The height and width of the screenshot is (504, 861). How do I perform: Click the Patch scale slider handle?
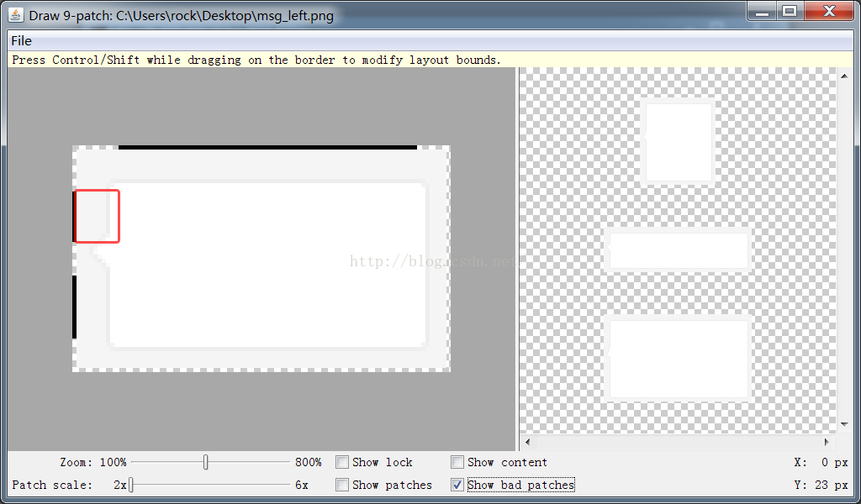130,485
